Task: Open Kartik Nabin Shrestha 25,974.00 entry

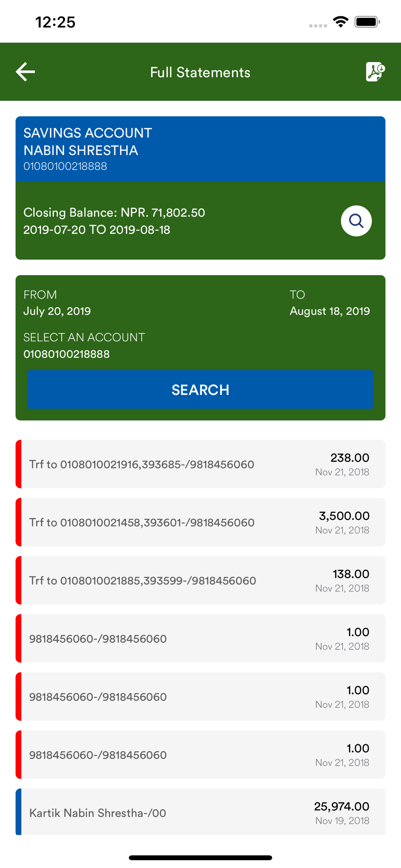Action: tap(200, 812)
